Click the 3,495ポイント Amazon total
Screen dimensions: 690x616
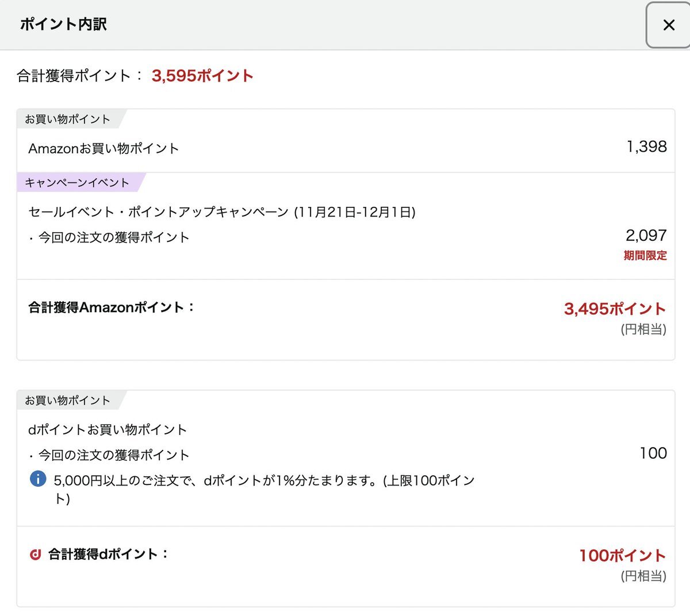[x=615, y=309]
